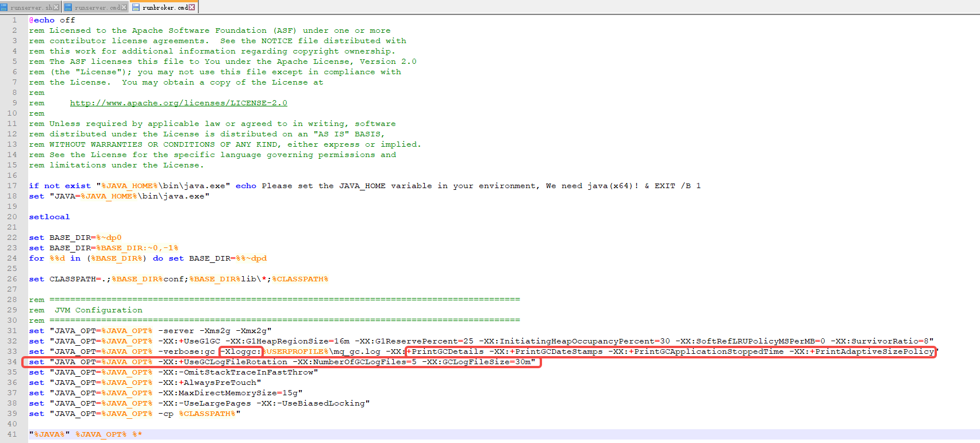The height and width of the screenshot is (443, 980).
Task: Click '-XX:+AlwaysPreTouch' option
Action: [207, 383]
